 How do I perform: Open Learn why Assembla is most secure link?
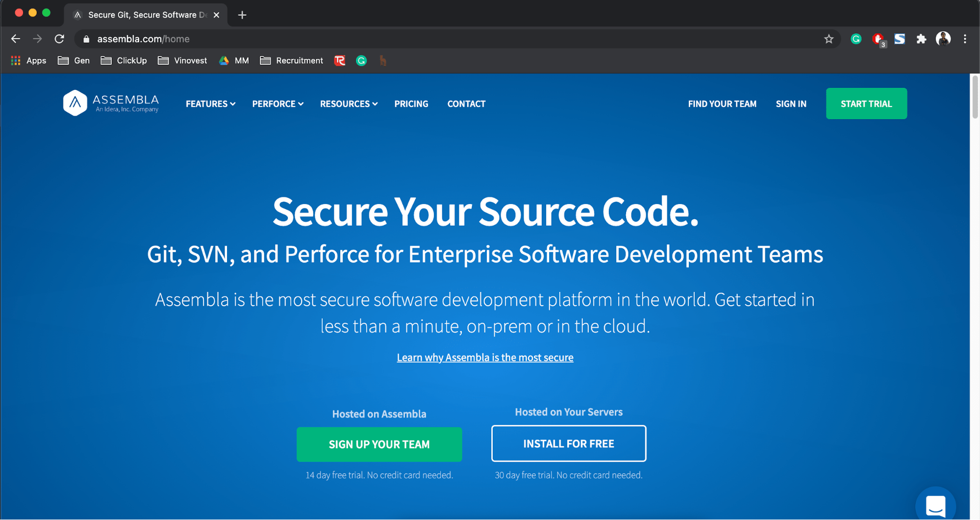coord(485,357)
